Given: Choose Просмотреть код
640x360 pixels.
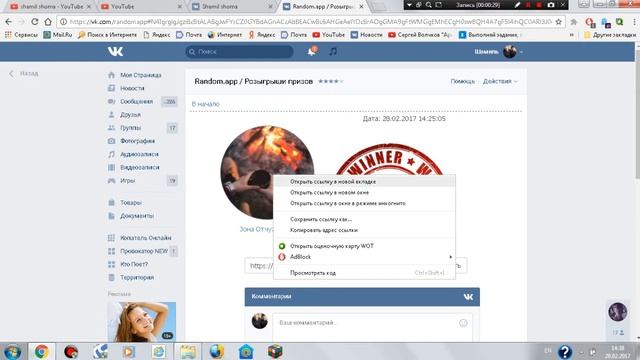Looking at the screenshot, I should 364,273.
